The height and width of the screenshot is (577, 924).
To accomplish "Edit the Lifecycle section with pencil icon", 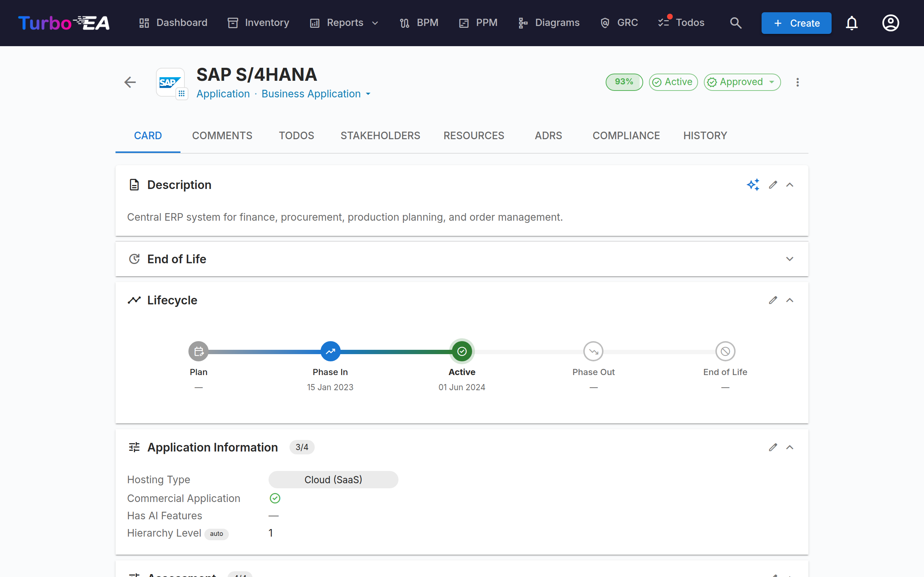I will (773, 300).
